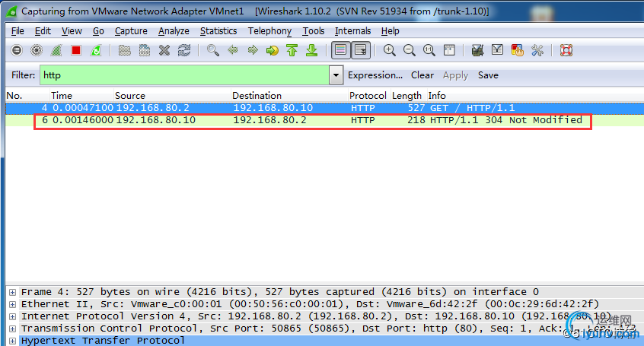Sort by the Info column header

(536, 96)
